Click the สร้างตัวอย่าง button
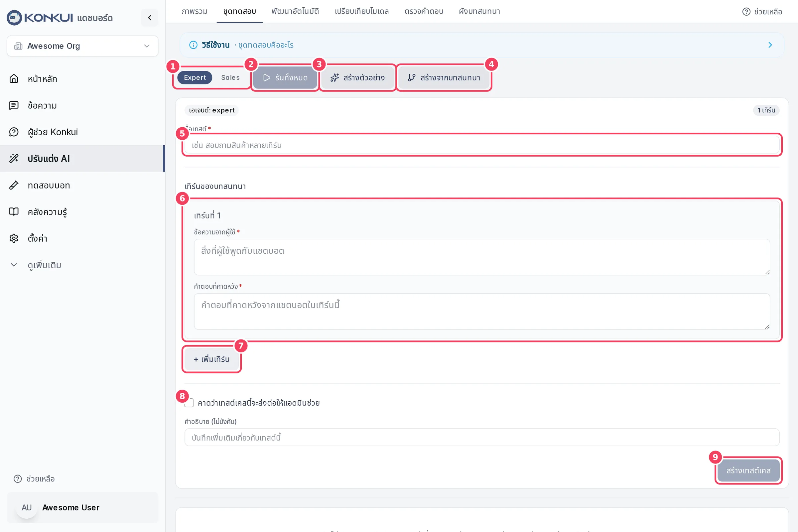 357,78
